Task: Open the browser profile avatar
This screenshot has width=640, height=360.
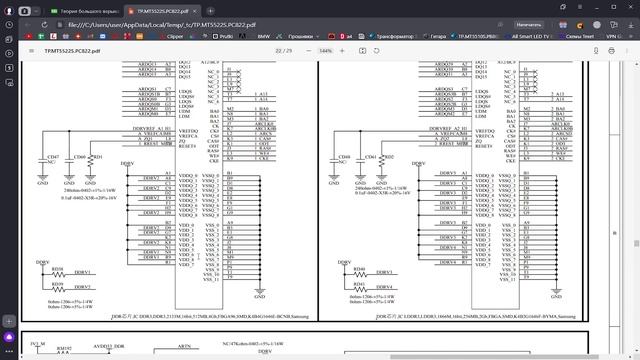Action: click(9, 11)
